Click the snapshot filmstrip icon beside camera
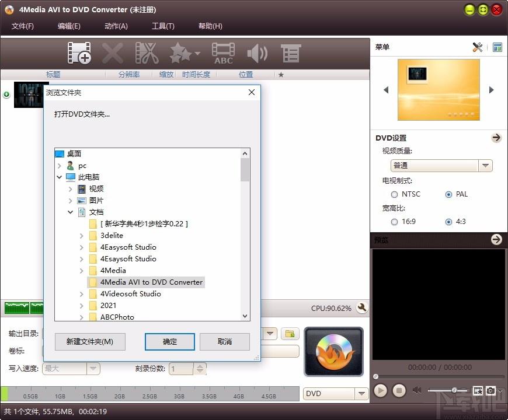 tap(478, 391)
